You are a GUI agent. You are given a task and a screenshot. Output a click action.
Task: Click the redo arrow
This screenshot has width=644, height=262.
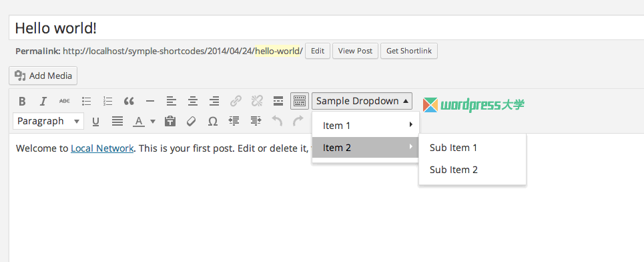(298, 120)
